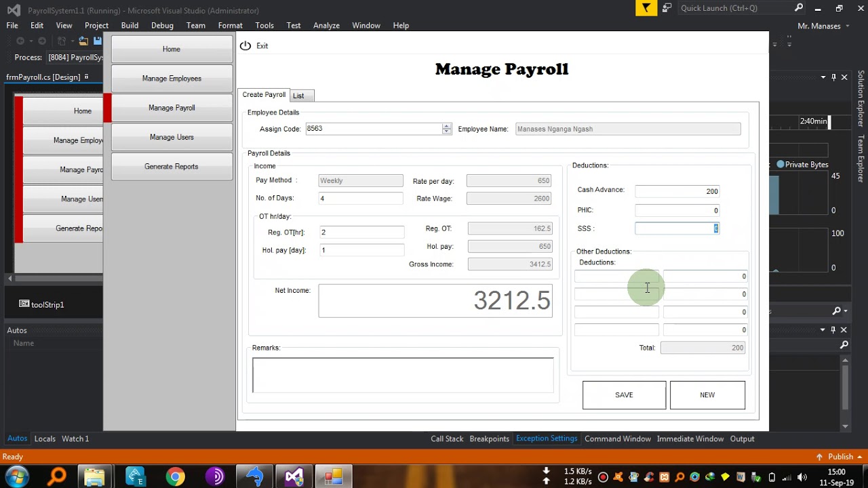Close the Diagnostic Tools panel
This screenshot has height=488, width=868.
pos(844,77)
